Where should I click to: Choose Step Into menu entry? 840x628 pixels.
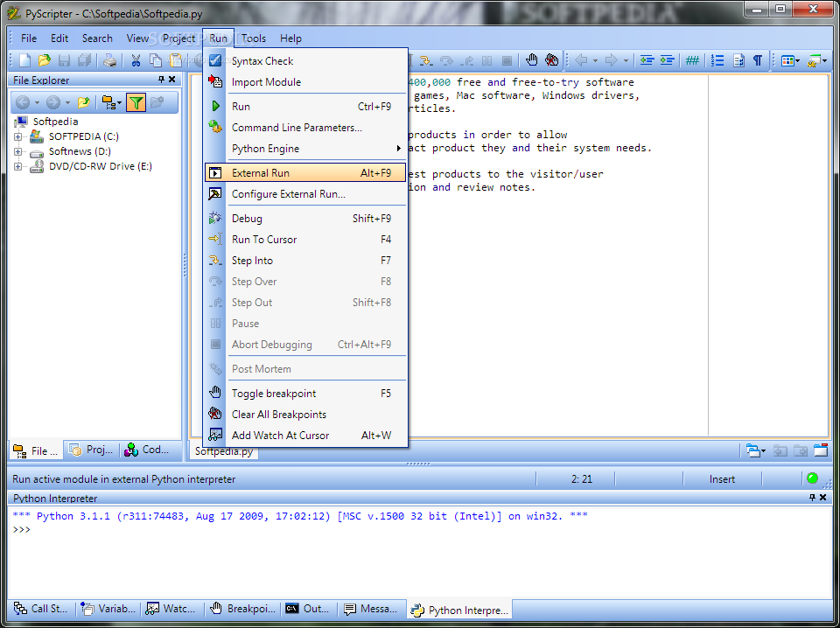pos(305,260)
